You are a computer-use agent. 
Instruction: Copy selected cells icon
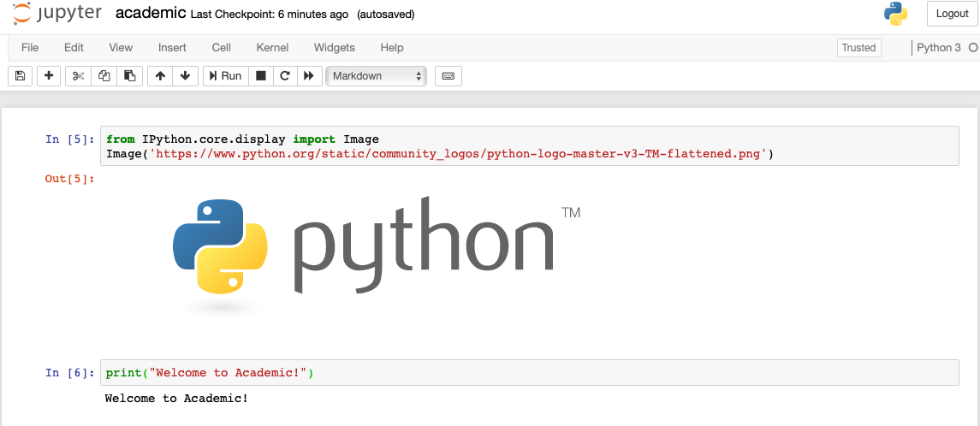104,76
